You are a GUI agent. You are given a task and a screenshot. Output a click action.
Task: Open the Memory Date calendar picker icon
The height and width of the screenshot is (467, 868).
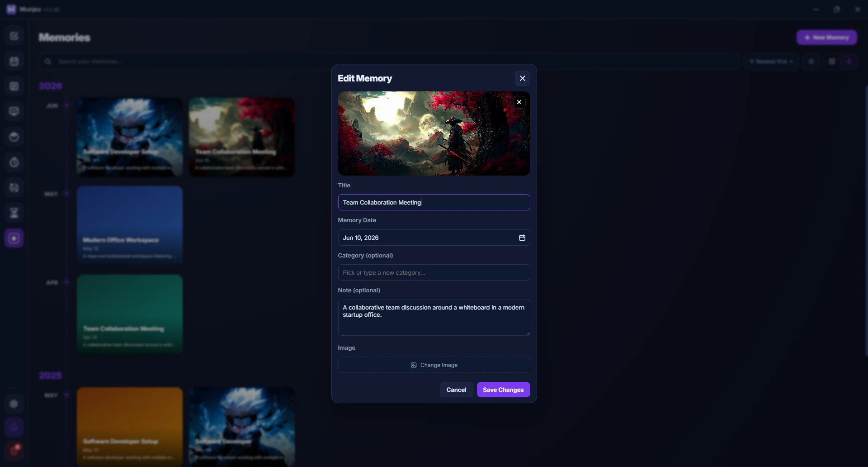(x=522, y=238)
